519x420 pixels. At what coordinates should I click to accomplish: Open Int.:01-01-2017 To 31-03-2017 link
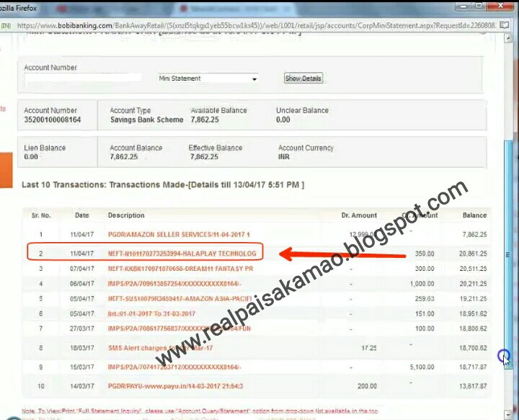pyautogui.click(x=151, y=313)
